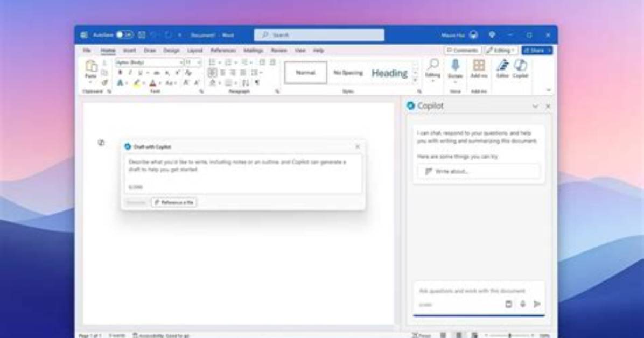Open the font name dropdown
Viewport: 644px width, 338px height.
pyautogui.click(x=181, y=62)
